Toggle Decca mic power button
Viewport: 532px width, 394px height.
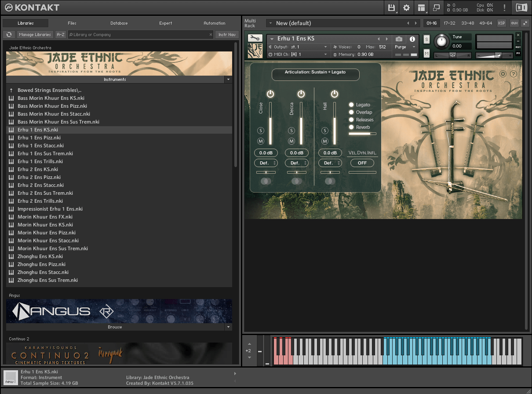[x=301, y=94]
